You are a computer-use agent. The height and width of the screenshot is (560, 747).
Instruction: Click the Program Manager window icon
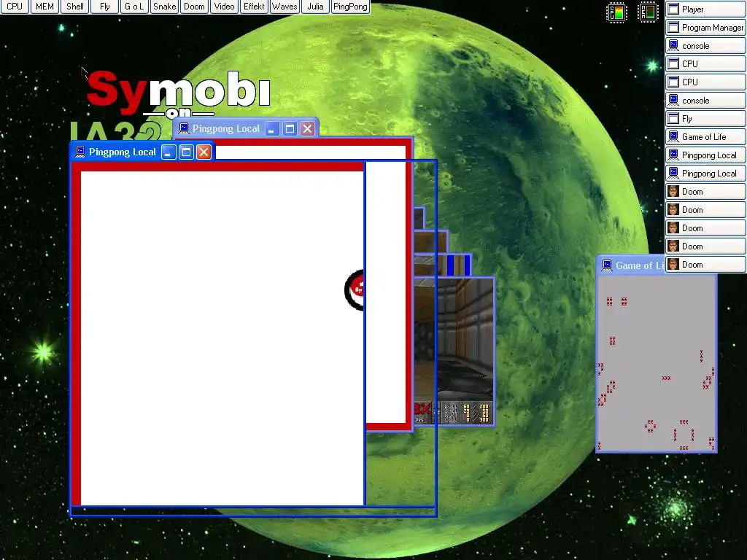(673, 28)
